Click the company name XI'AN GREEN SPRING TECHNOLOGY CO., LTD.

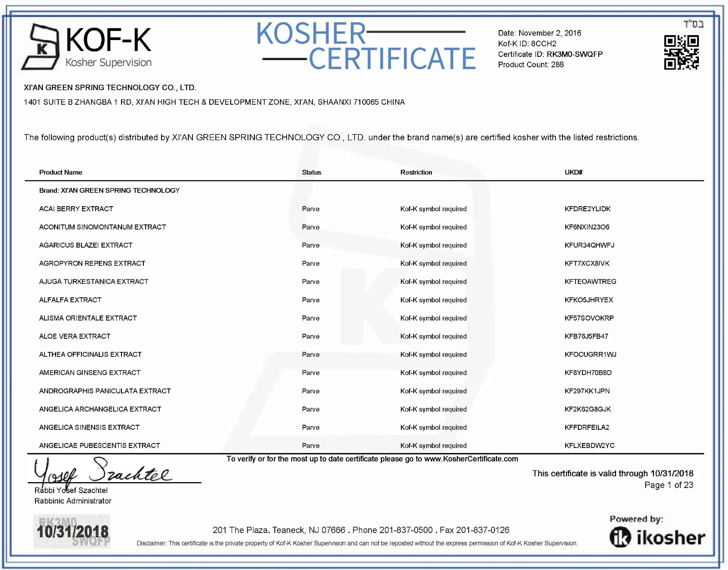(x=110, y=87)
